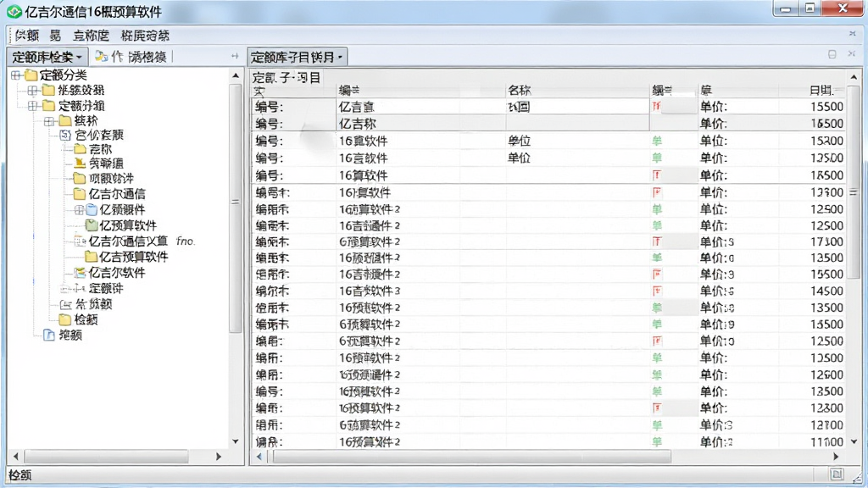This screenshot has width=868, height=488.
Task: Click the green marker in the 11100 row
Action: coord(657,441)
